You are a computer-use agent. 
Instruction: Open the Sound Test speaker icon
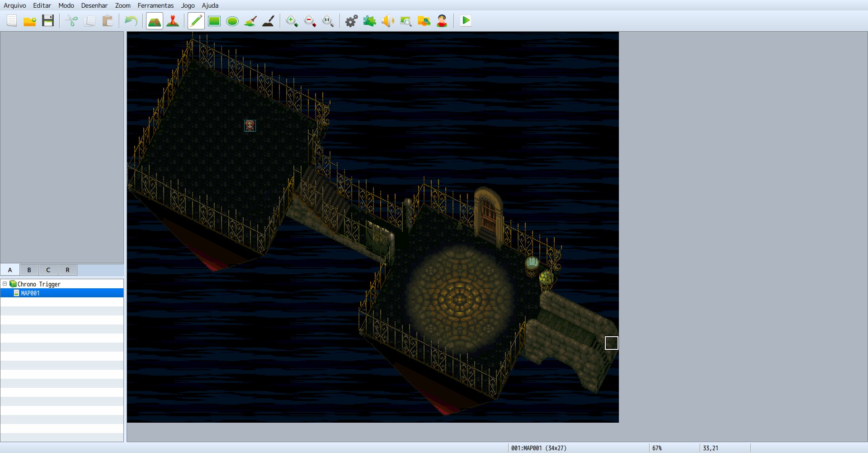(x=388, y=21)
